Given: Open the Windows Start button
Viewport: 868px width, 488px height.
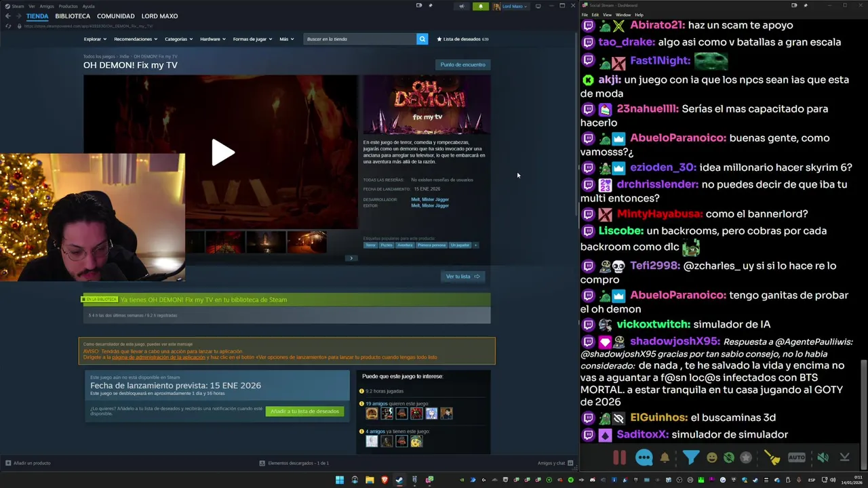Looking at the screenshot, I should click(340, 480).
